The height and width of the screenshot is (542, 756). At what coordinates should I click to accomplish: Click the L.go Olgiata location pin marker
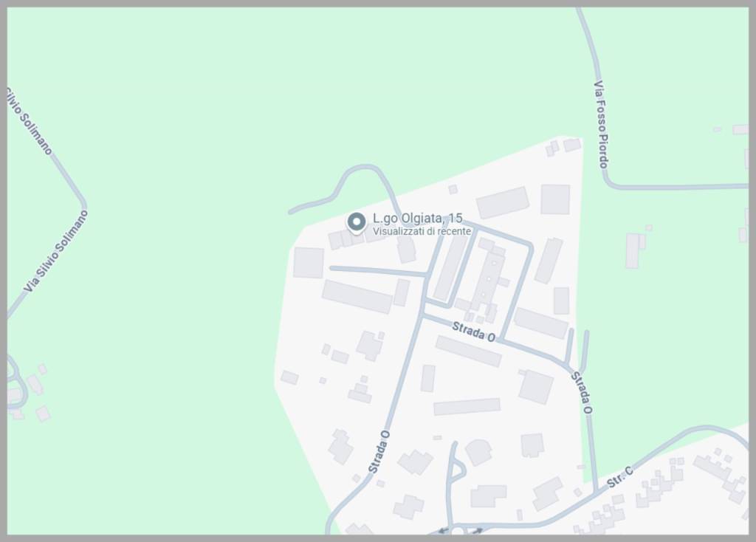pos(357,223)
